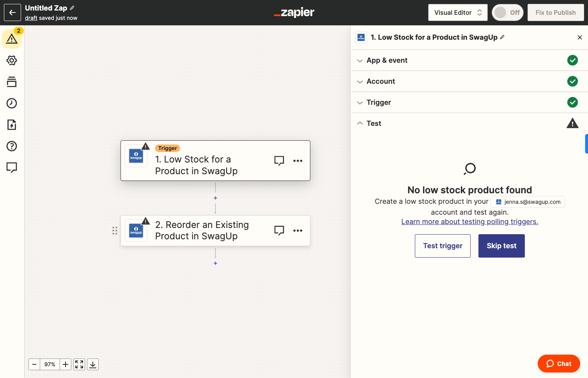Open more options for Reorder step
The height and width of the screenshot is (378, 588).
click(298, 230)
